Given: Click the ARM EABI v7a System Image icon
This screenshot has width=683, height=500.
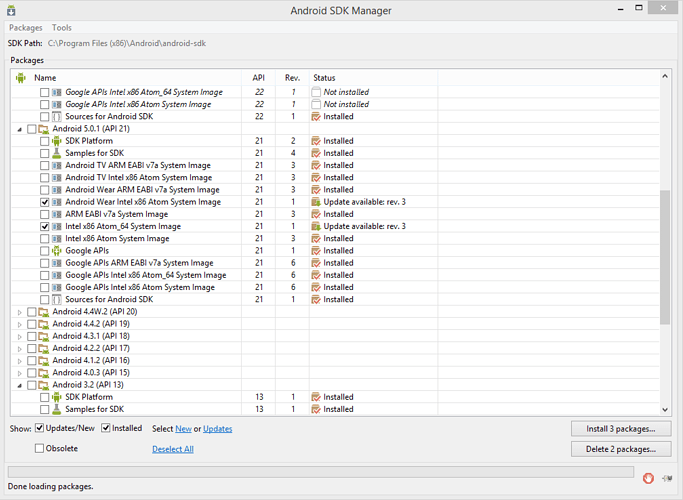Looking at the screenshot, I should pos(57,214).
